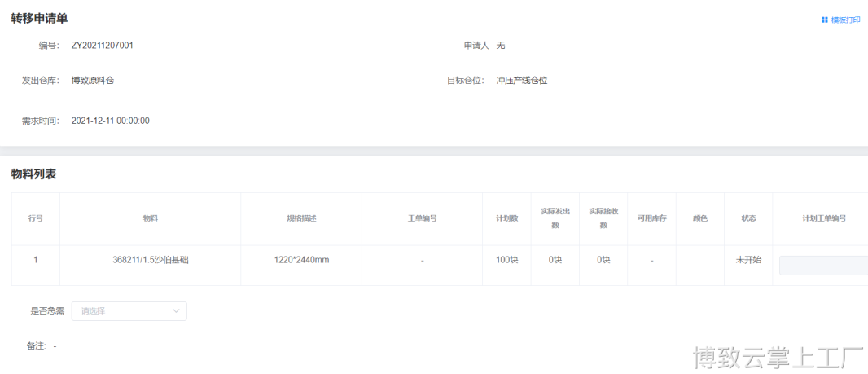Screen dimensions: 868x374
Task: Click the 状态 column header
Action: pyautogui.click(x=748, y=218)
